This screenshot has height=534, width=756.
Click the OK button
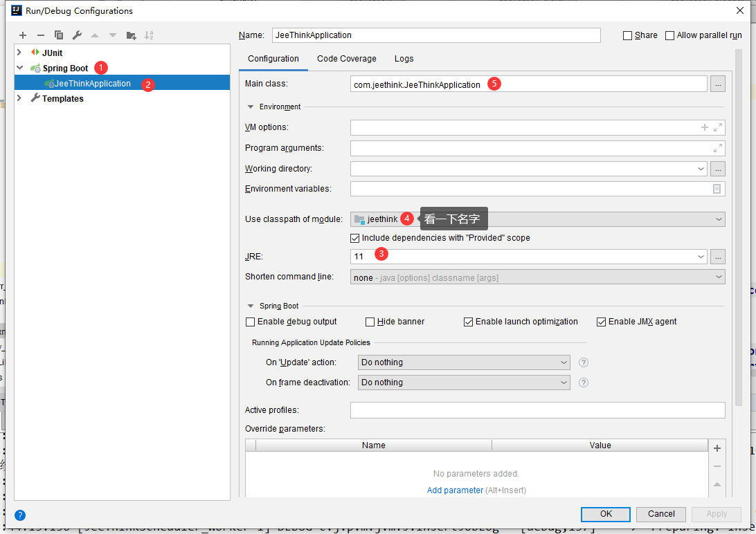(x=606, y=514)
